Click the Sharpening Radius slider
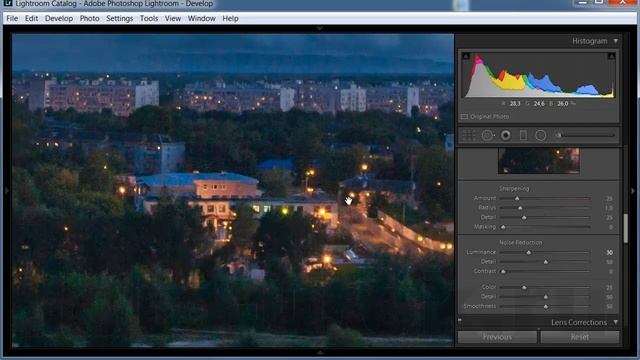Image resolution: width=640 pixels, height=360 pixels. click(544, 208)
